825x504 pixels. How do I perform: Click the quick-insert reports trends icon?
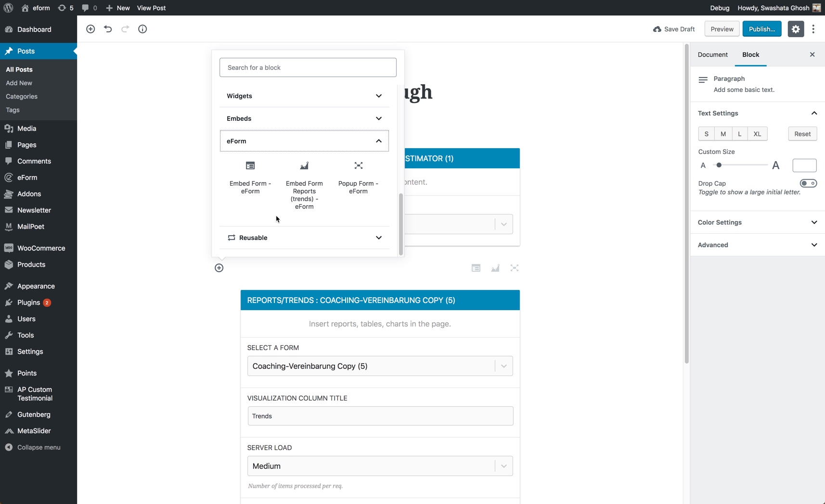tap(495, 268)
